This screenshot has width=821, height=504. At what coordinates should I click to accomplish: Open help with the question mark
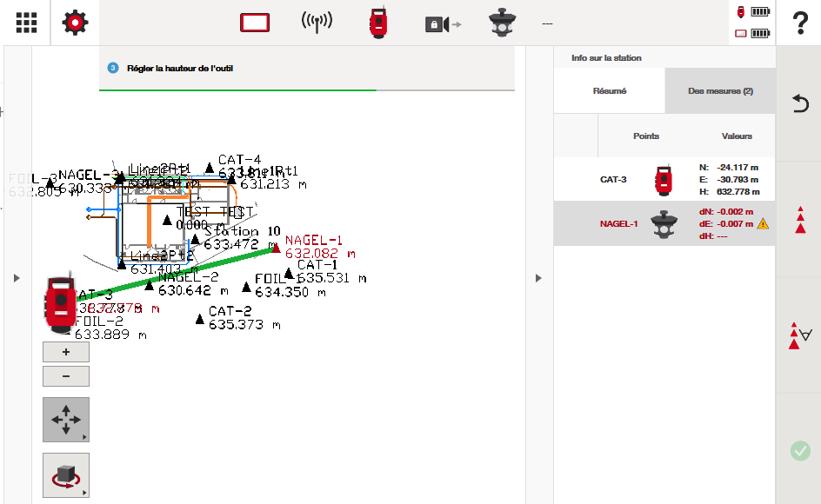tap(799, 23)
